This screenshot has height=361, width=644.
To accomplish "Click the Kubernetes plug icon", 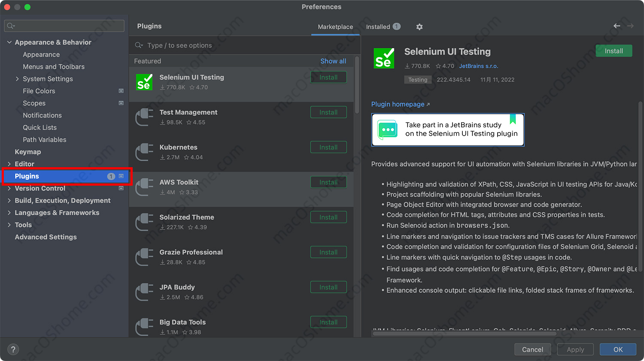I will (144, 152).
